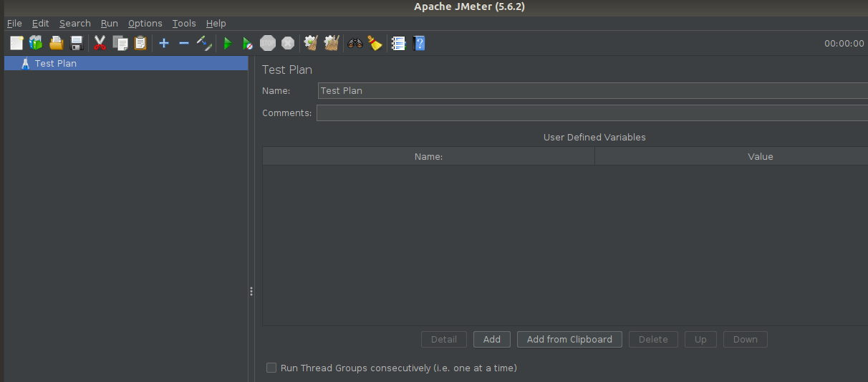Click the Detail button
The width and height of the screenshot is (868, 382).
coord(444,339)
